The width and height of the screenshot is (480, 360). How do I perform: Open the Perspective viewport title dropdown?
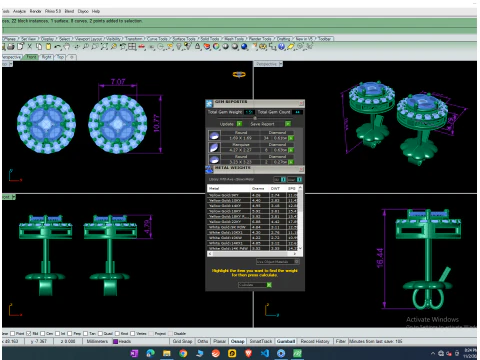click(x=280, y=64)
